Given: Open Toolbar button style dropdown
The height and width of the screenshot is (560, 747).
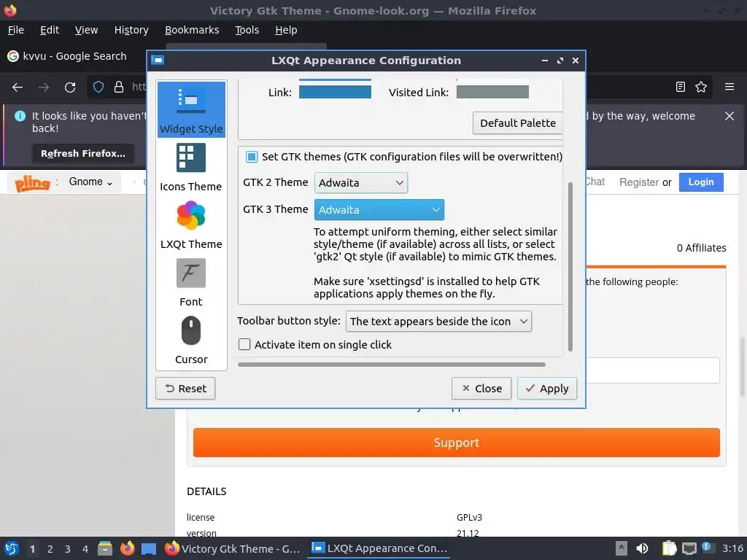Looking at the screenshot, I should point(438,322).
